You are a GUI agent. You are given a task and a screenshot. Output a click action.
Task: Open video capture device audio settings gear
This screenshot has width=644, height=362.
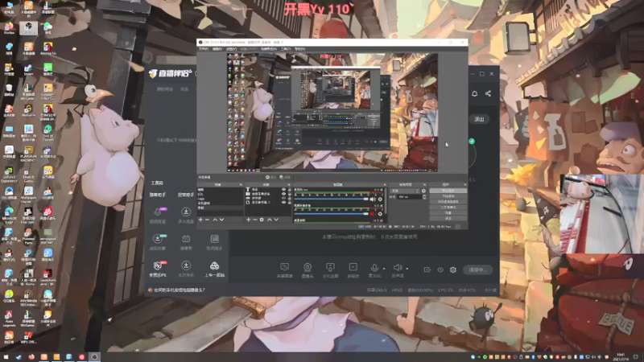coord(380,214)
